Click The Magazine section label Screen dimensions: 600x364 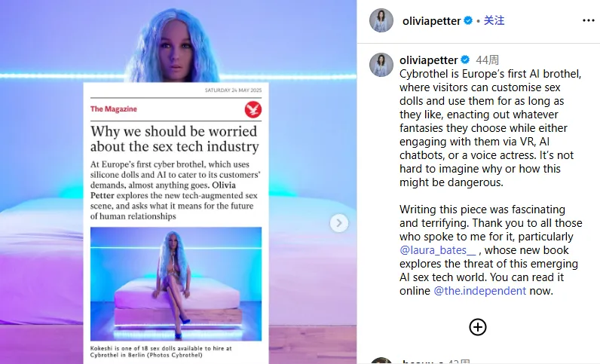[x=114, y=109]
